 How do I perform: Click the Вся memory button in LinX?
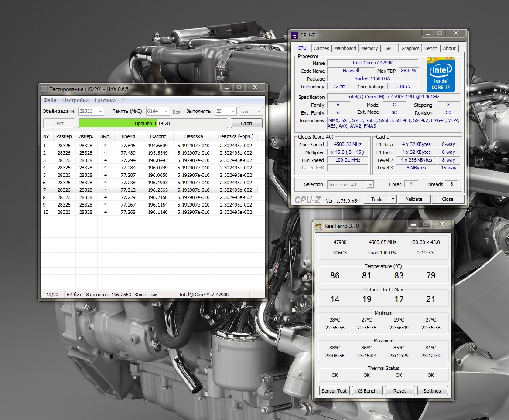tap(177, 112)
